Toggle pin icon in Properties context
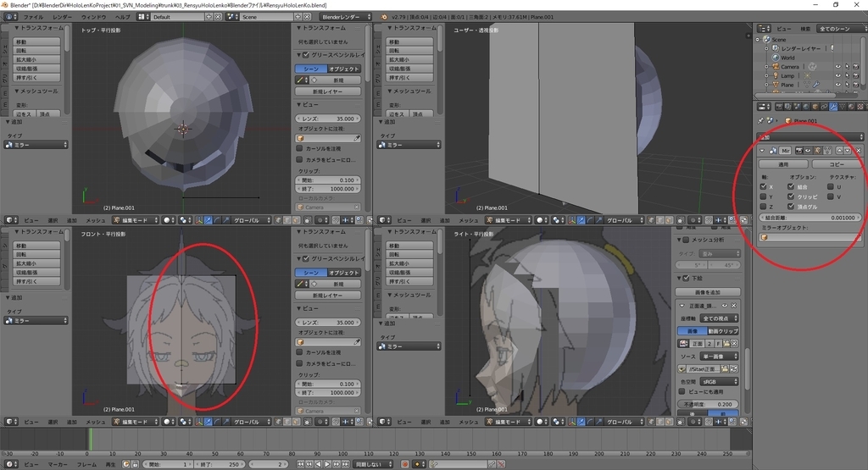 coord(760,120)
